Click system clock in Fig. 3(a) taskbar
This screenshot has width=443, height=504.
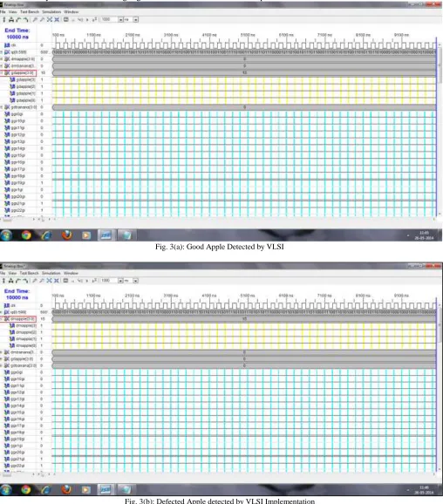click(x=424, y=235)
